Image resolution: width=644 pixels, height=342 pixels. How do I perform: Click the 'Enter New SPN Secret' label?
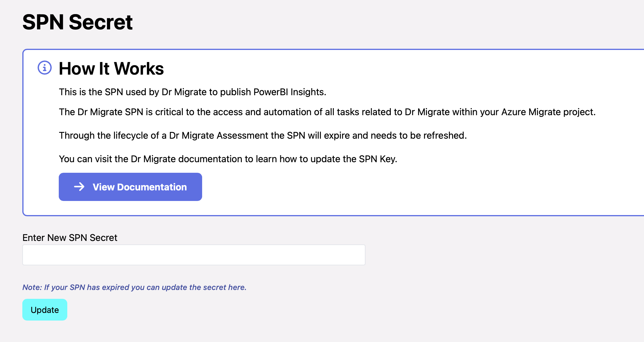click(70, 237)
